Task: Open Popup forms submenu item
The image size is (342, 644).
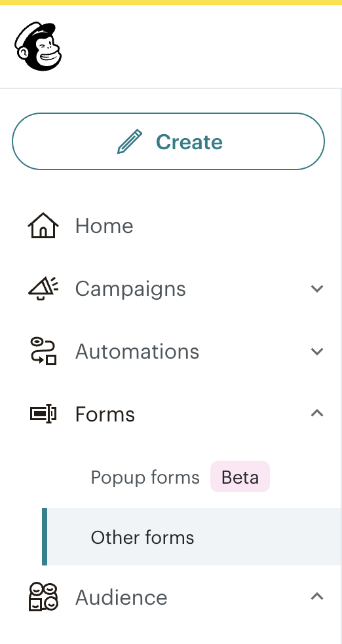Action: (145, 477)
